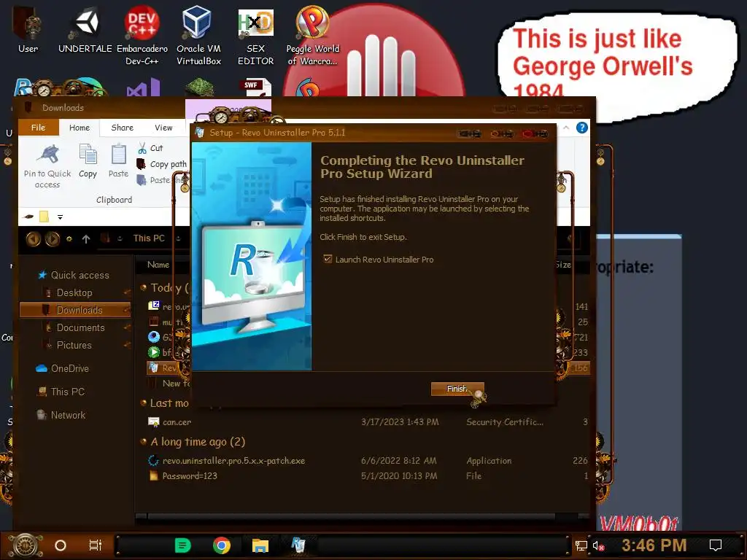Open the SEX EDITOR hex editor icon
This screenshot has height=560, width=747.
click(x=256, y=36)
